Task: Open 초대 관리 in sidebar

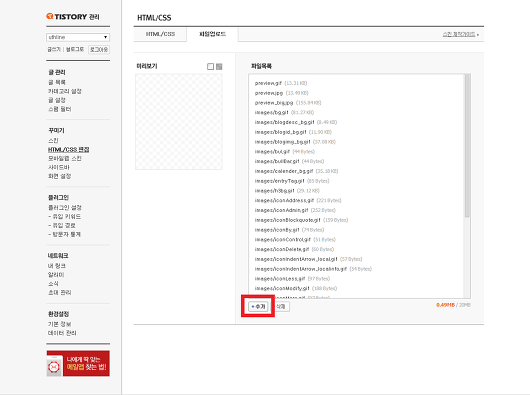Action: point(59,292)
